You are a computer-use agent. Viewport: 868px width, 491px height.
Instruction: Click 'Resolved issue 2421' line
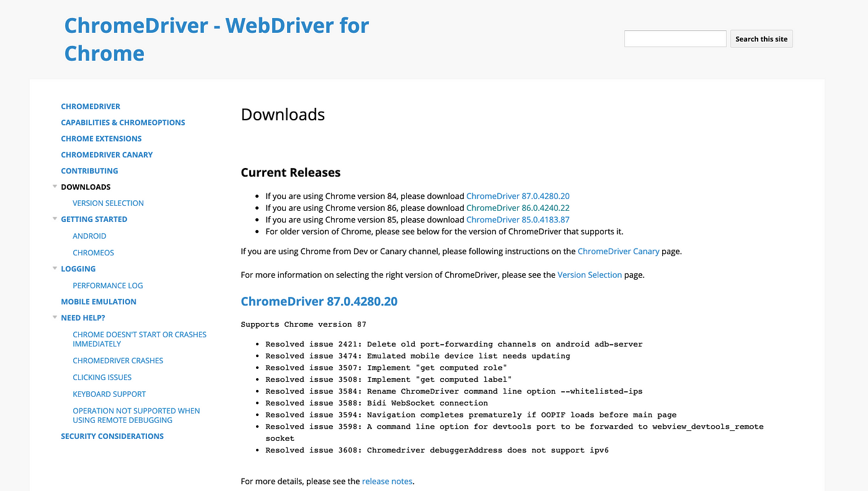tap(454, 344)
